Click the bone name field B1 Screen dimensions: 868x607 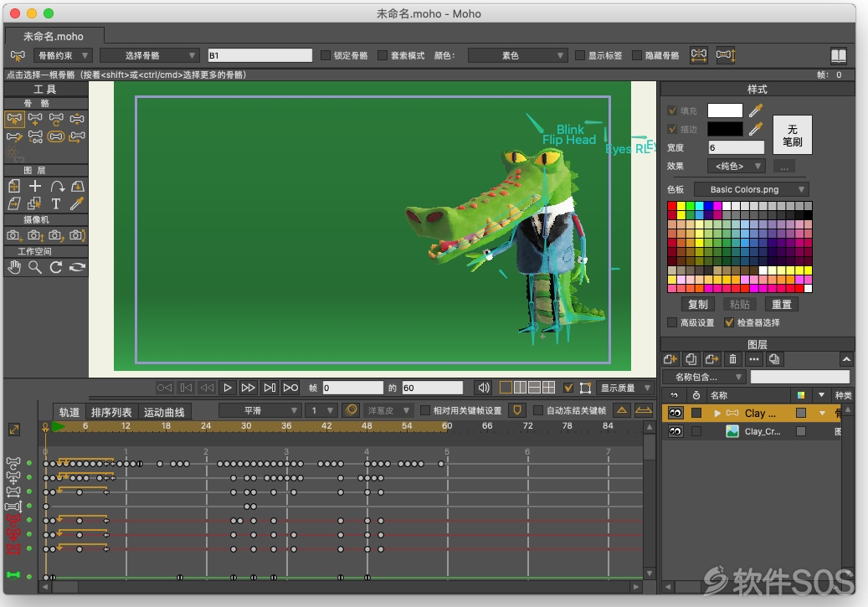pos(259,55)
